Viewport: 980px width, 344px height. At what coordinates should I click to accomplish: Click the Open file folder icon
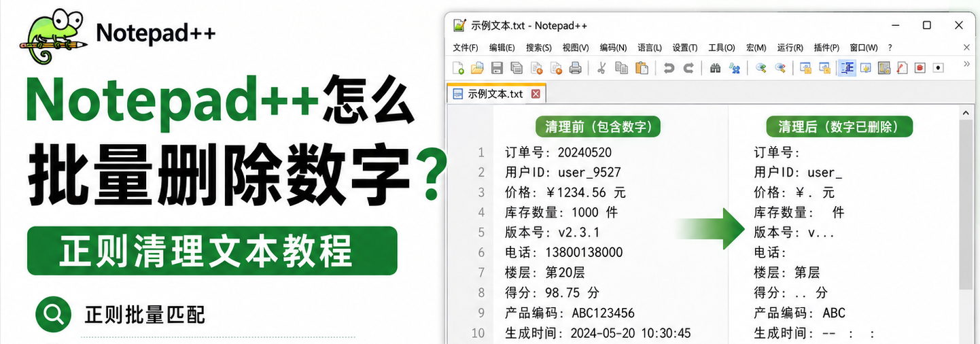point(477,67)
